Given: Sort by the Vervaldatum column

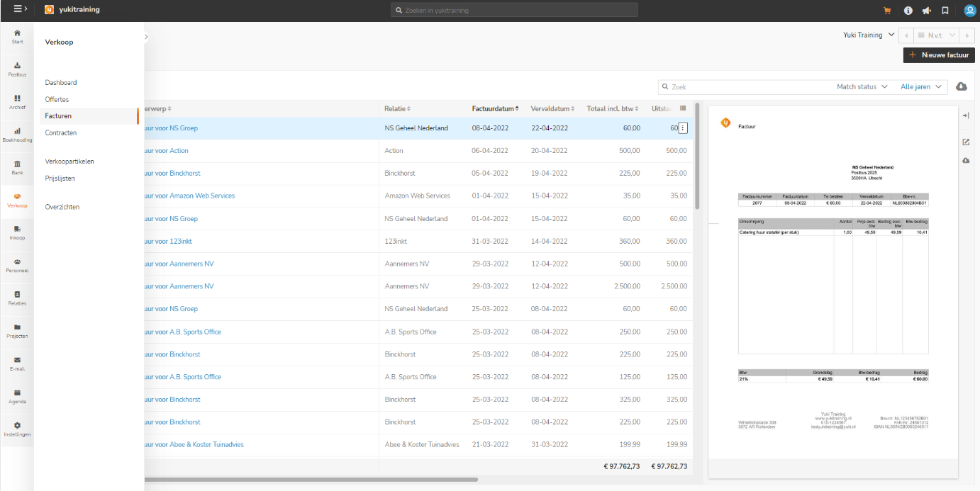Looking at the screenshot, I should [x=552, y=108].
